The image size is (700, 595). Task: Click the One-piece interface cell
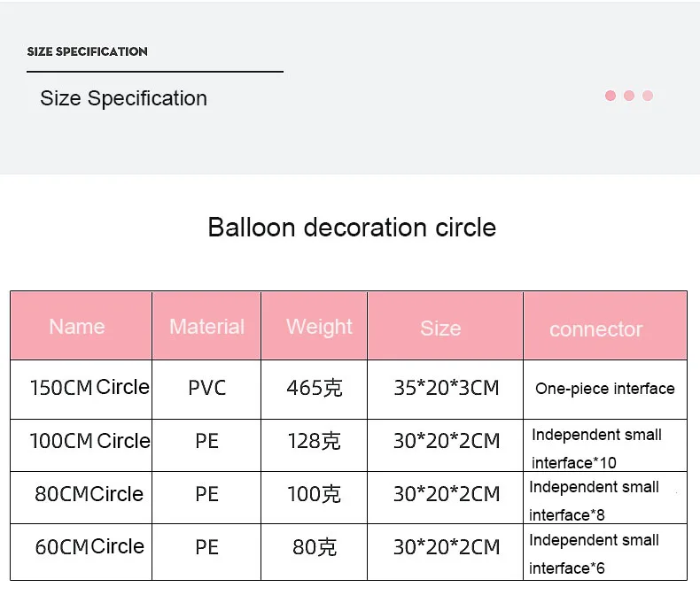[604, 389]
